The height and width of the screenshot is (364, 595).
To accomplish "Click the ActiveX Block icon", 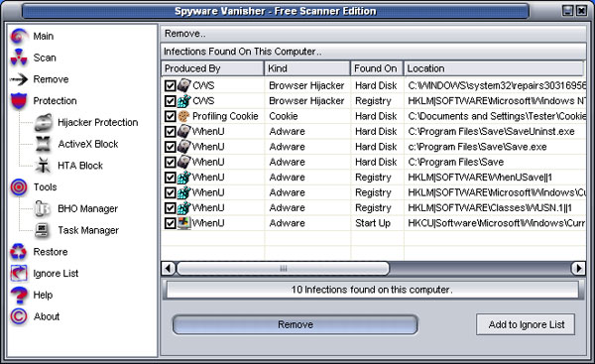I will click(x=43, y=144).
